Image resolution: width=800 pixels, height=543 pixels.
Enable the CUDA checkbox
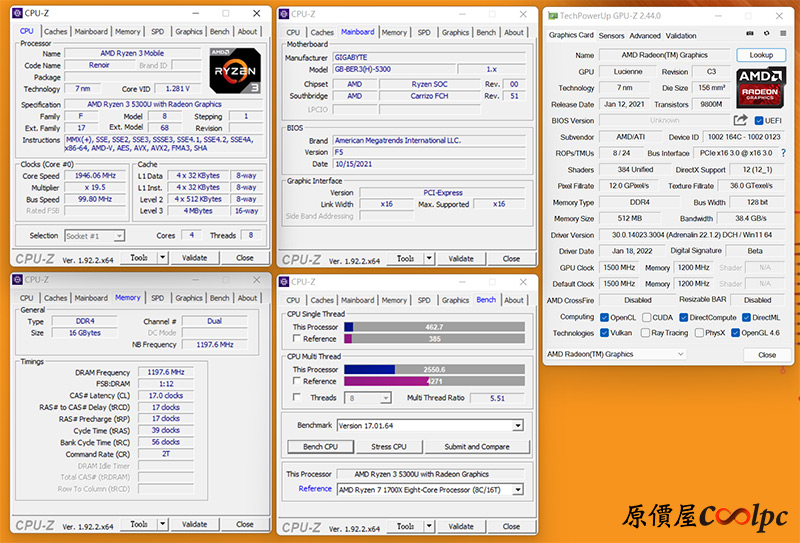coord(646,317)
